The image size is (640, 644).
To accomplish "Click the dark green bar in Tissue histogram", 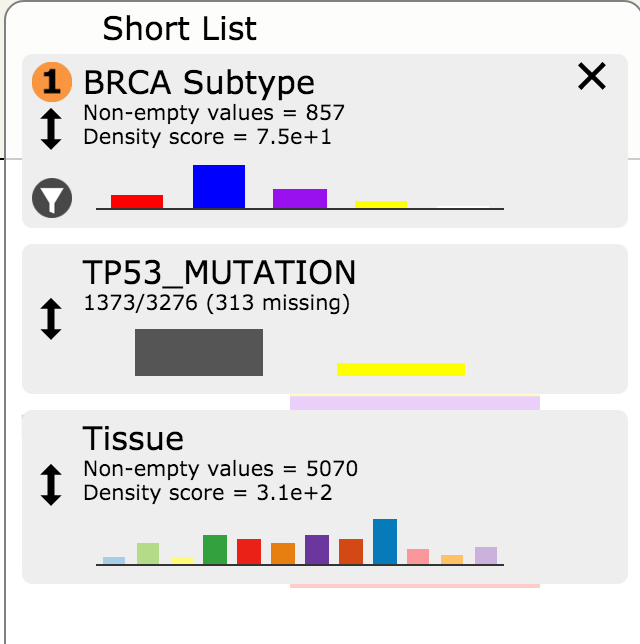I will point(215,550).
